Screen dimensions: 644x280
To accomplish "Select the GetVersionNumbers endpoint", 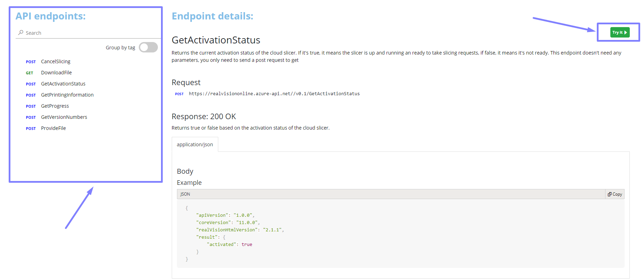I will click(x=64, y=117).
